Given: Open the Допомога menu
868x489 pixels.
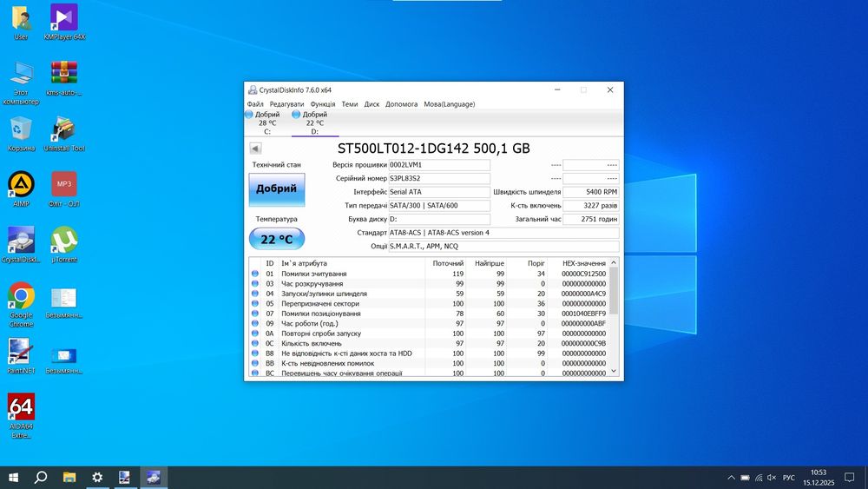Looking at the screenshot, I should pos(401,104).
